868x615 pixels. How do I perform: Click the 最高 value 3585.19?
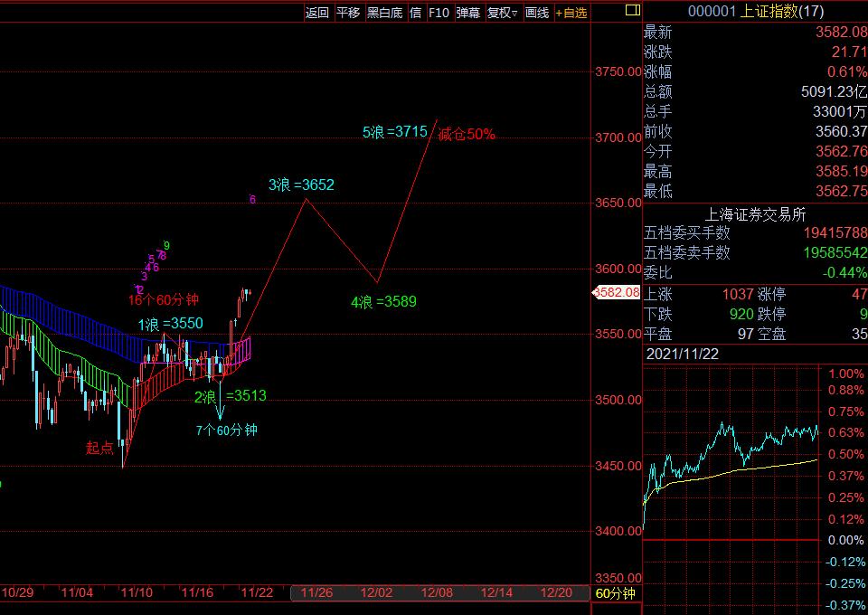[841, 172]
